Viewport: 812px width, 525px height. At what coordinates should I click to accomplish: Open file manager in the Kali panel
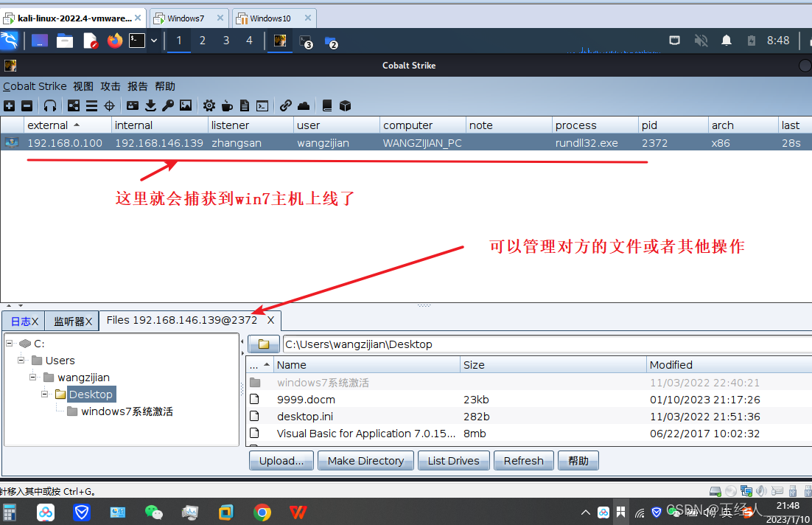tap(65, 41)
